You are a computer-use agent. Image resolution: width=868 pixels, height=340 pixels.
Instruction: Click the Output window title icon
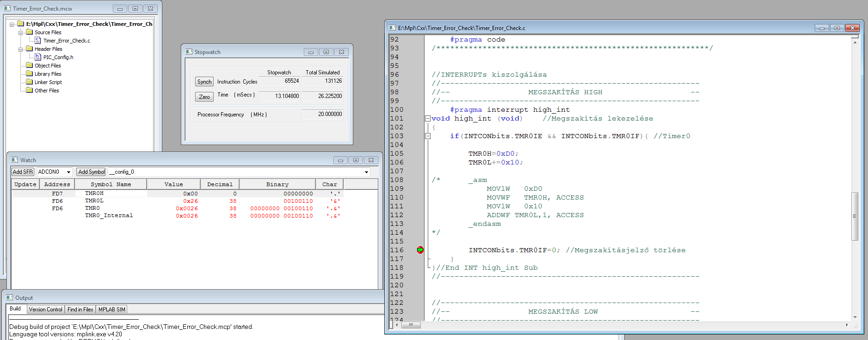9,297
